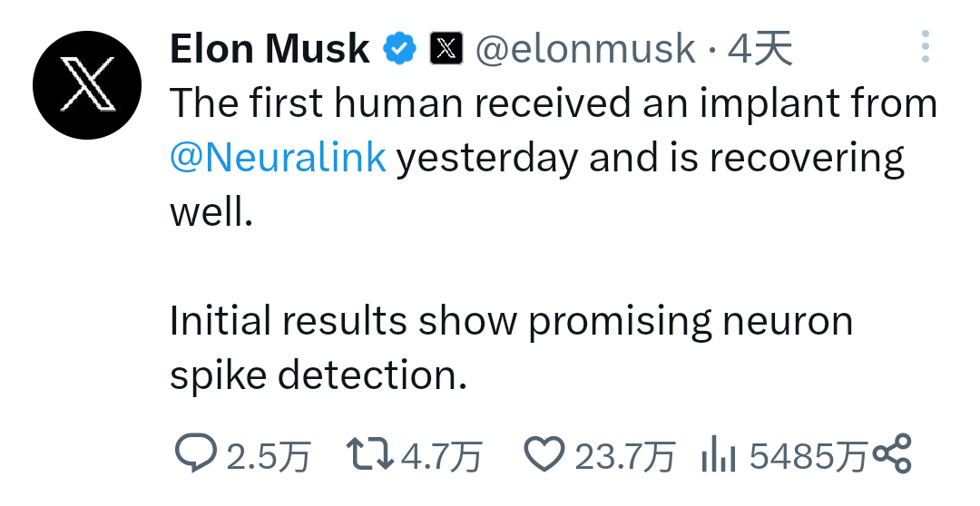Click the views bar chart icon
Screen dimensions: 980x506
pos(719,455)
